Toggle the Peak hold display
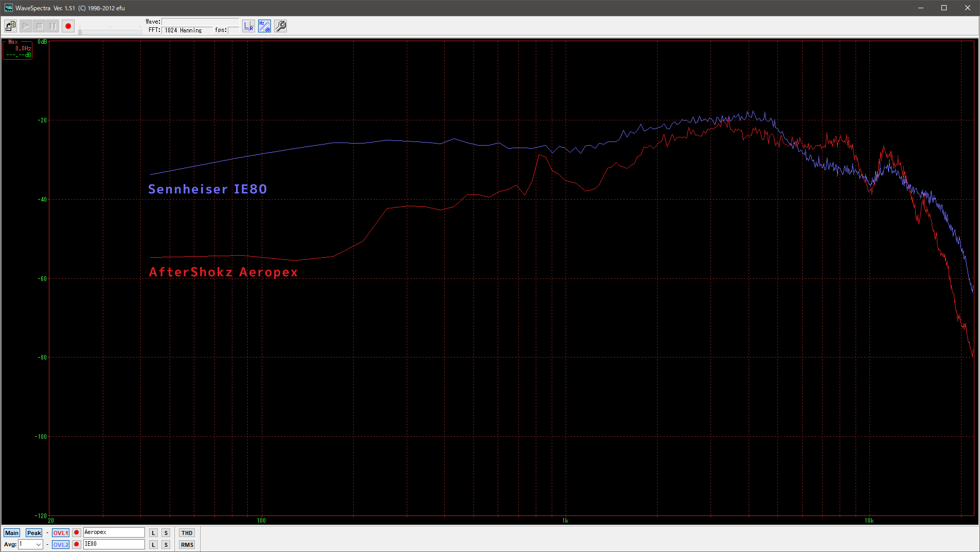Screen dimensions: 980x552 (x=34, y=533)
